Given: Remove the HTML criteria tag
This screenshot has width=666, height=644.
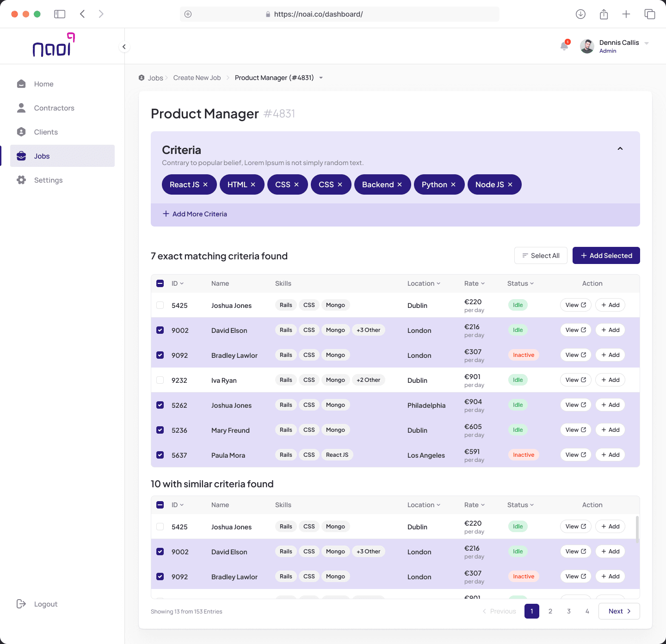Looking at the screenshot, I should (x=253, y=184).
